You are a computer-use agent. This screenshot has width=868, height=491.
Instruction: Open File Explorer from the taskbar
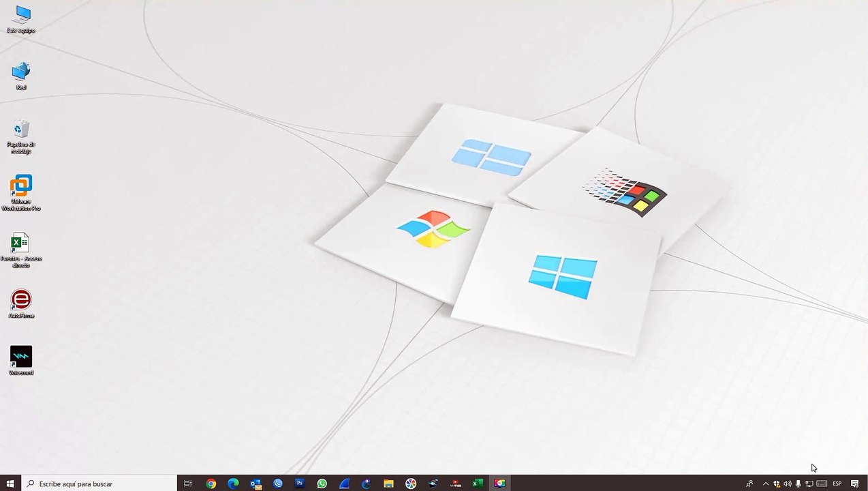[388, 483]
